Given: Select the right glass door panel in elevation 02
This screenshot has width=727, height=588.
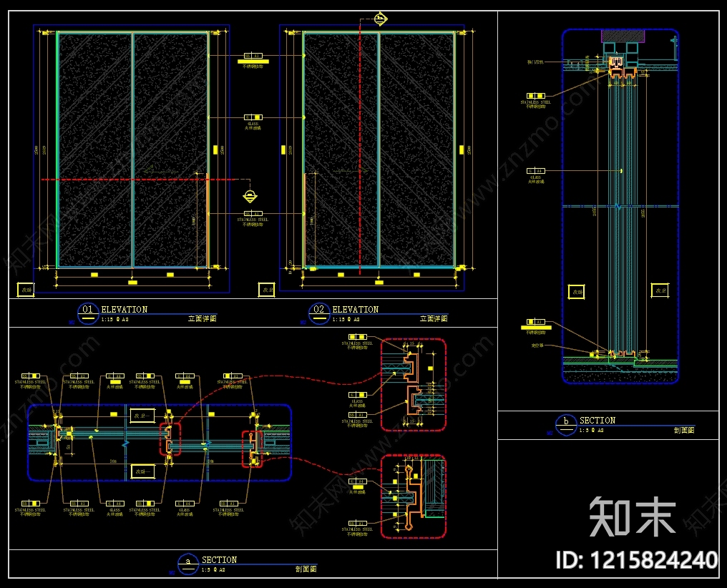Looking at the screenshot, I should [417, 150].
